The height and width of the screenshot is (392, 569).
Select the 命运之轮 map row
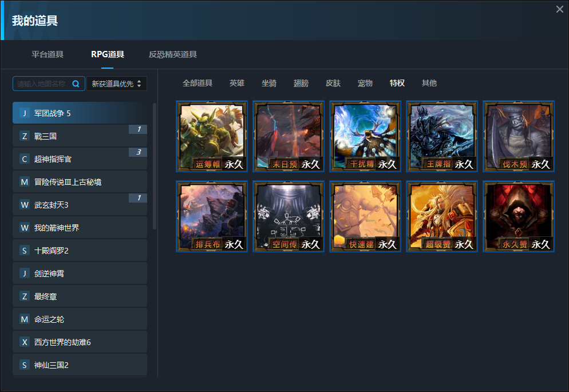point(80,319)
